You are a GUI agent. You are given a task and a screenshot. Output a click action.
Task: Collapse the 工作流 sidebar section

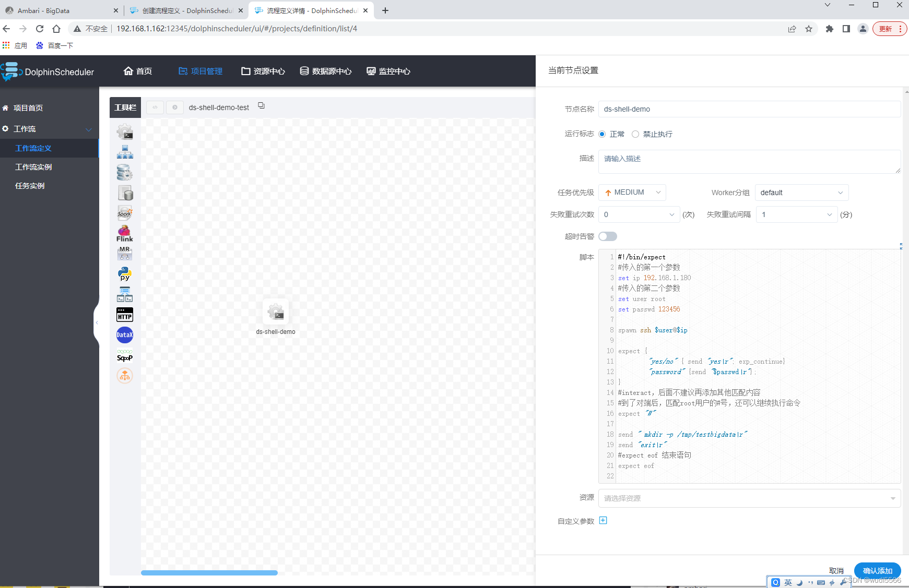(x=49, y=129)
